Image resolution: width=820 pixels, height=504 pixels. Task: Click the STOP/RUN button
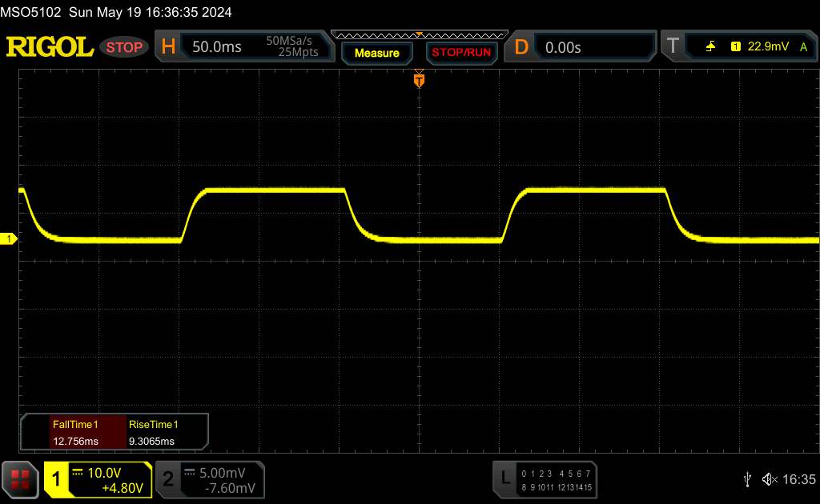pos(461,53)
